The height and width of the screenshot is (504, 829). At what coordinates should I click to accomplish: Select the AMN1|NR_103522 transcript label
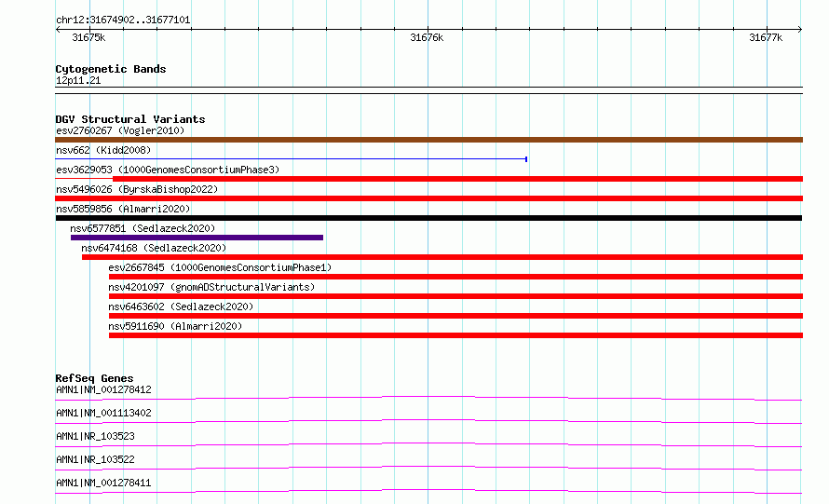coord(95,459)
